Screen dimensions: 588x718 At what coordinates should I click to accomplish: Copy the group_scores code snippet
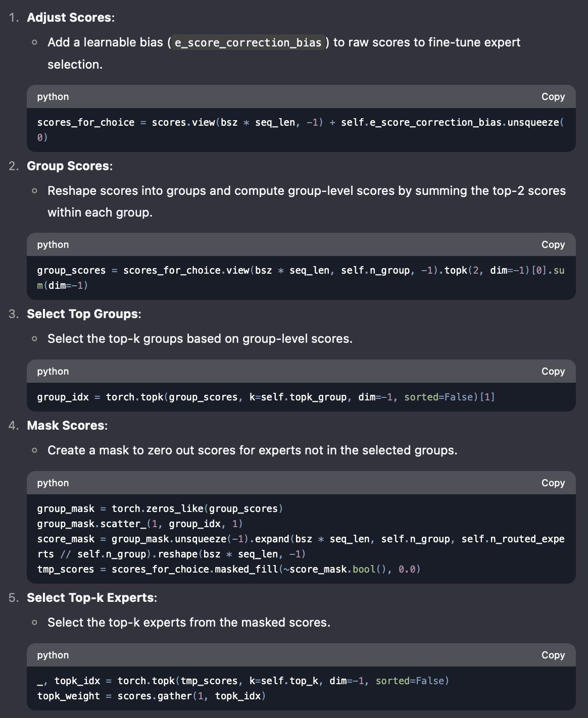[553, 244]
